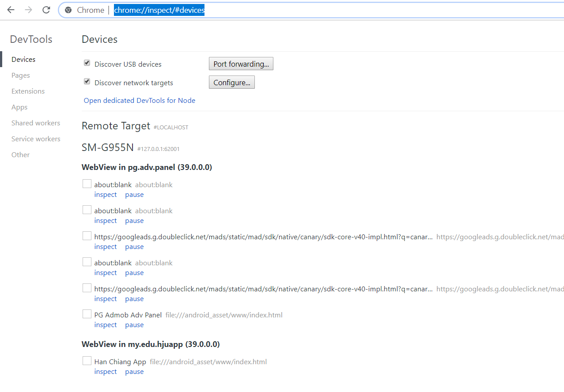The image size is (564, 392).
Task: Click the Han Chiang App page thumbnail box
Action: [x=87, y=361]
